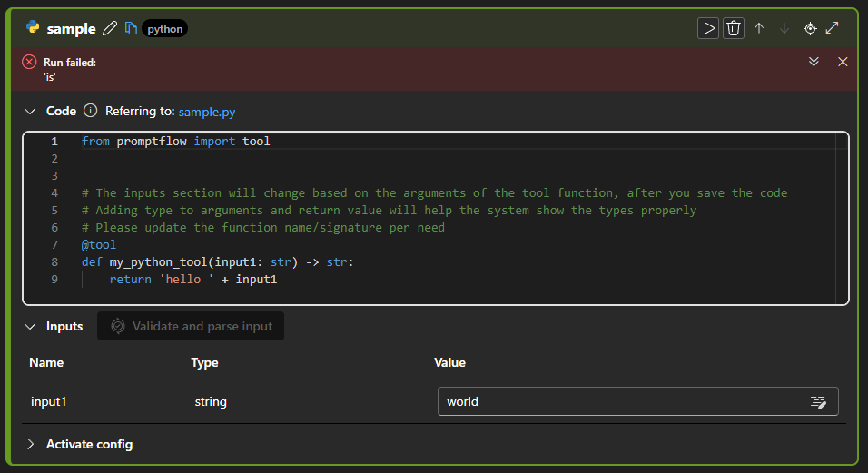Click the python badge label

[165, 29]
